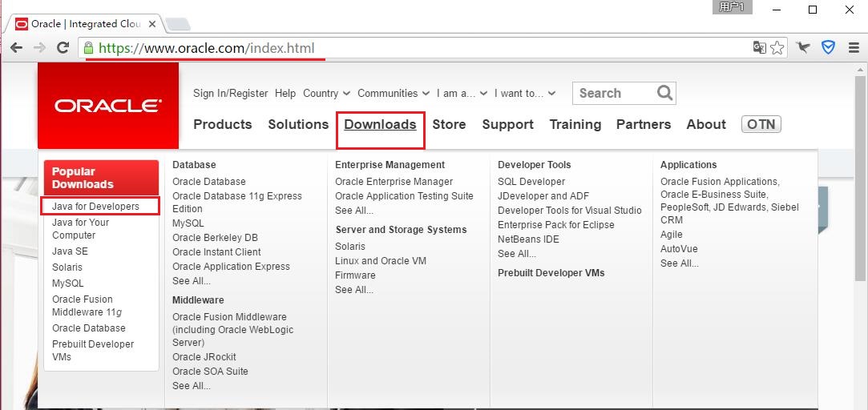This screenshot has width=868, height=410.
Task: Click Linux and Oracle VM link
Action: (x=381, y=260)
